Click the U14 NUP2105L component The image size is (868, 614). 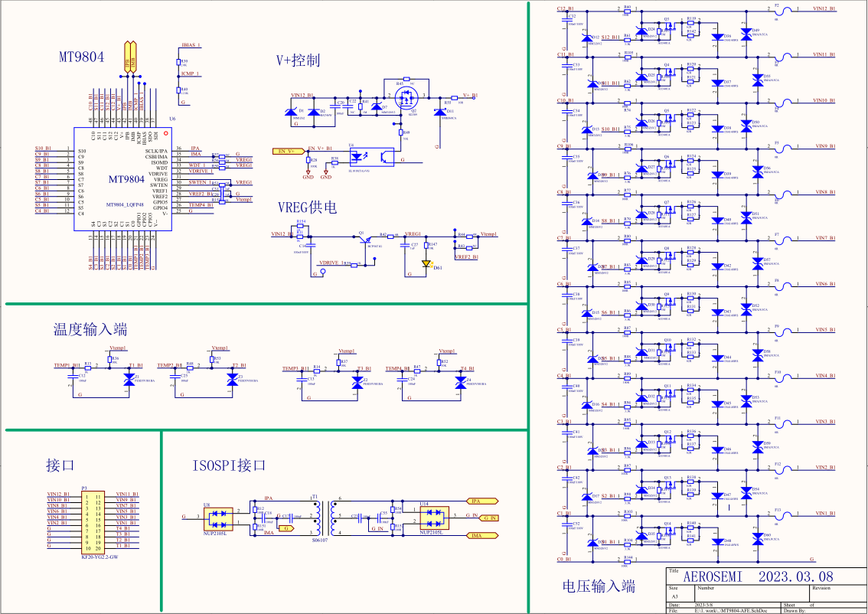click(432, 518)
